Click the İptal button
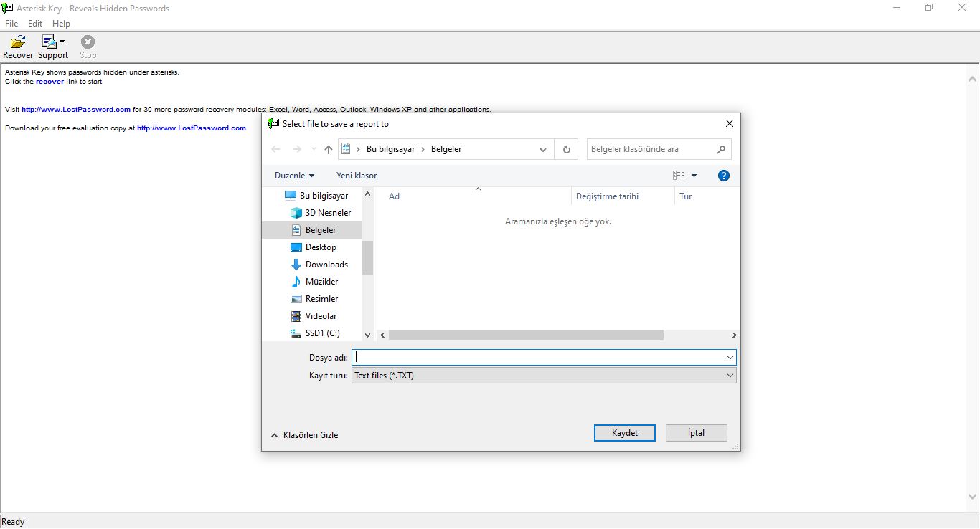The image size is (980, 529). [x=696, y=433]
